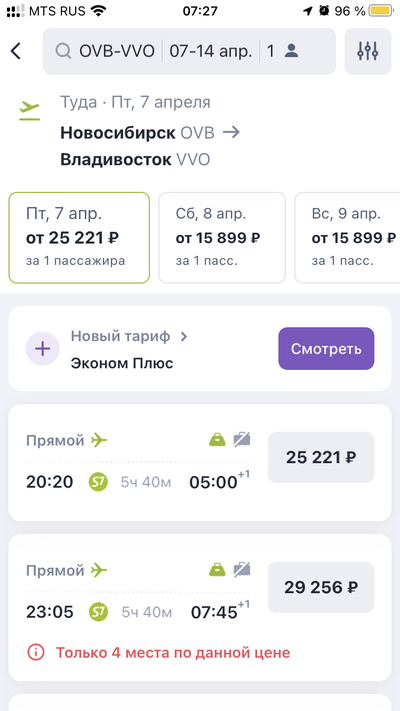Select the Сб, 8 апр. date tab
400x711 pixels.
coord(222,238)
